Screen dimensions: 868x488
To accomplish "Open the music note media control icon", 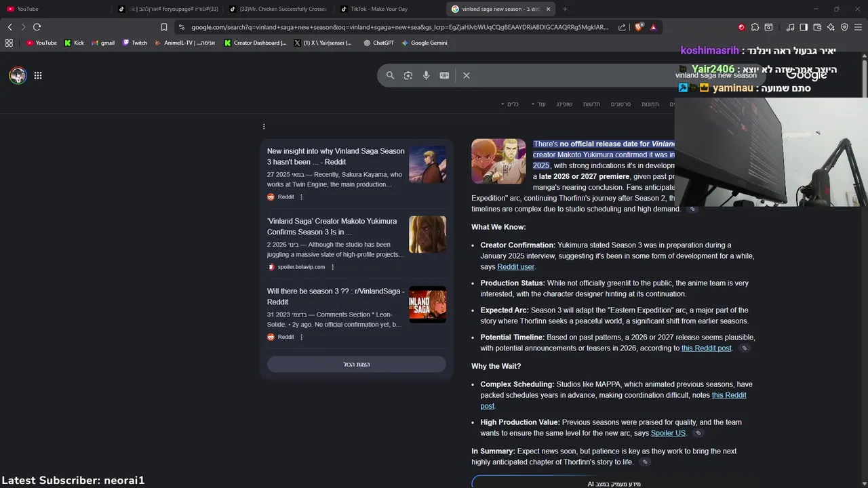I will click(x=790, y=27).
